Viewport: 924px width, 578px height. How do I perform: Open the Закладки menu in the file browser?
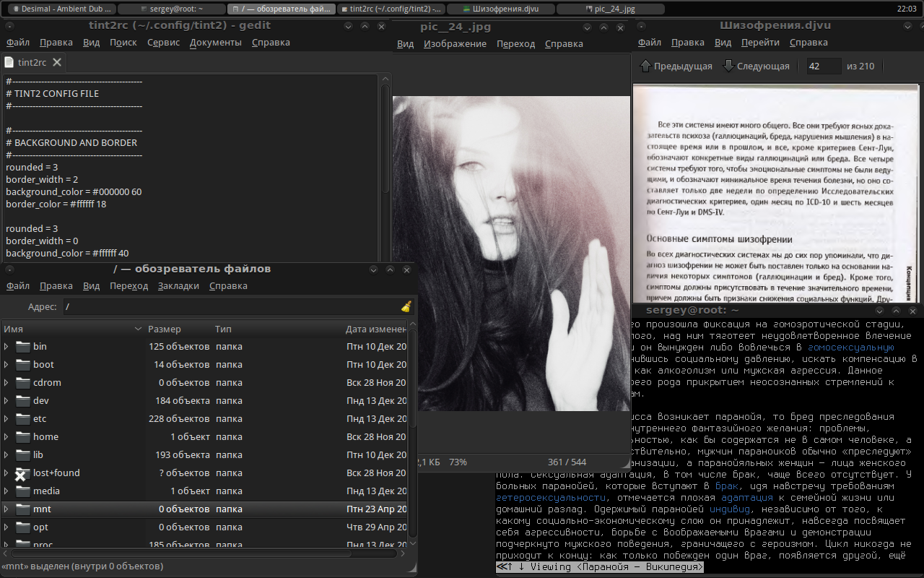(x=178, y=286)
